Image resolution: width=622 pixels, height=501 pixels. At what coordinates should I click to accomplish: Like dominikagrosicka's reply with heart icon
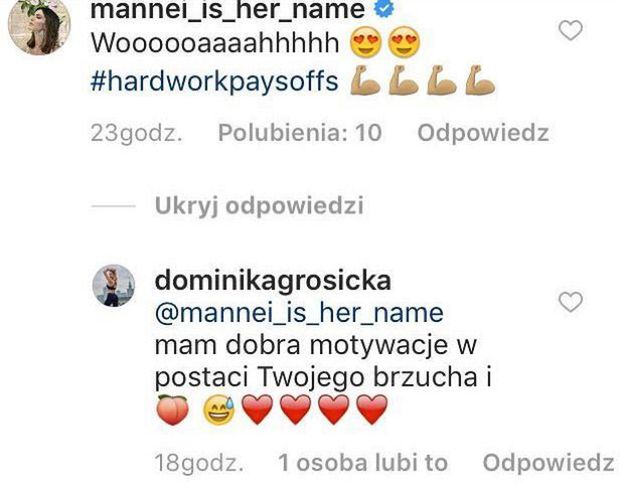pos(570,302)
